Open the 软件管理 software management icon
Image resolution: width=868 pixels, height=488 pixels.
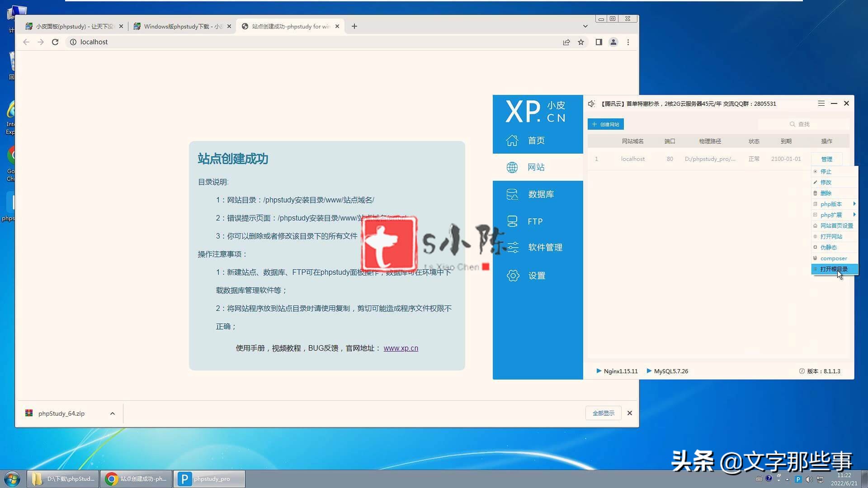(512, 247)
